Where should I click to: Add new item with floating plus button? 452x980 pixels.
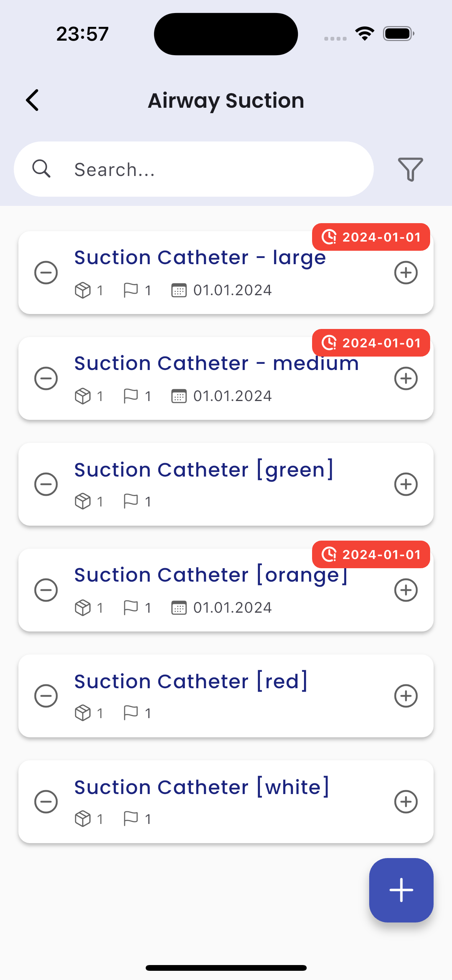coord(401,890)
